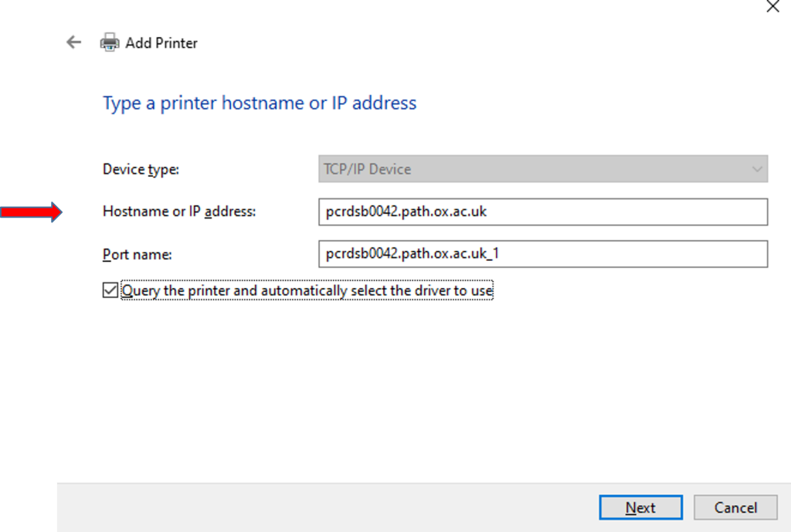The height and width of the screenshot is (532, 791).
Task: Click the Next button
Action: point(640,507)
